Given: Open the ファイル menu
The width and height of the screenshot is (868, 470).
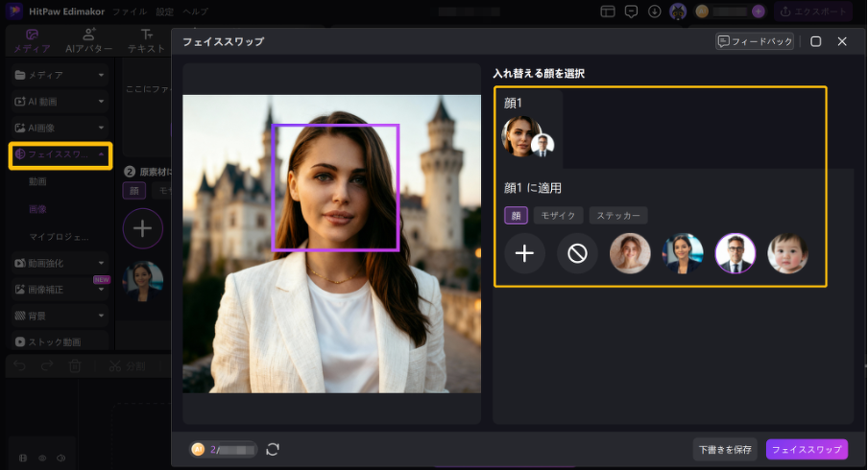Looking at the screenshot, I should [x=130, y=12].
